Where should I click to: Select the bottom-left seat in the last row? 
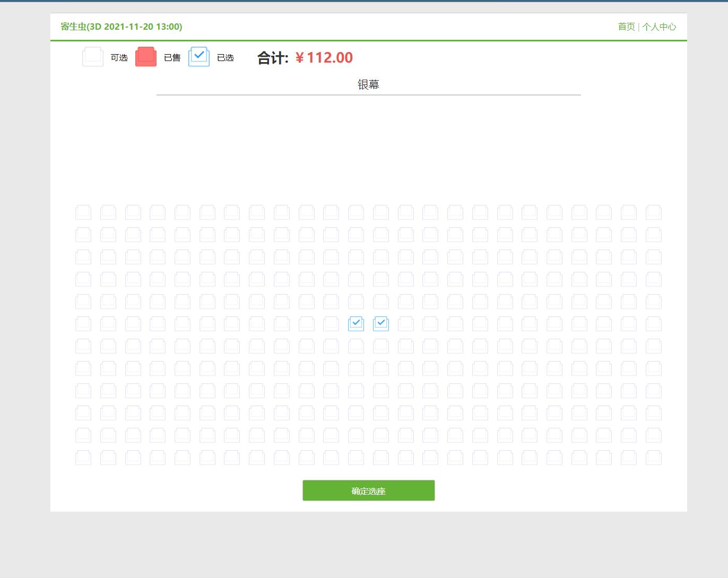[83, 458]
